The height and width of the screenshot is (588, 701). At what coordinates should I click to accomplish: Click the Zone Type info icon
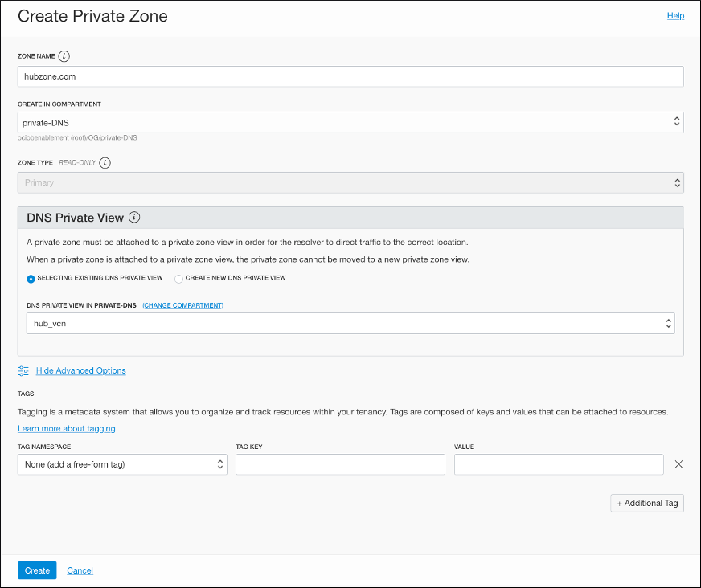[105, 162]
